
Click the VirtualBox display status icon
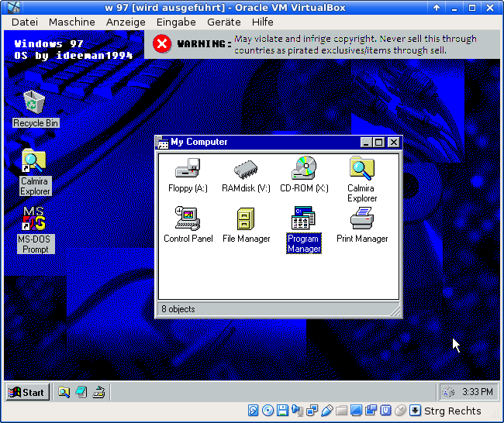(356, 411)
